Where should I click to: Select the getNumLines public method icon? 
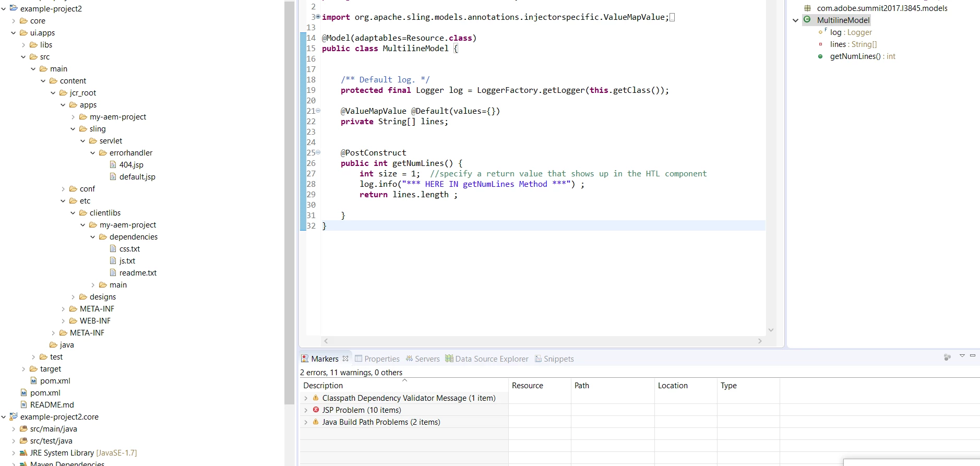tap(821, 56)
